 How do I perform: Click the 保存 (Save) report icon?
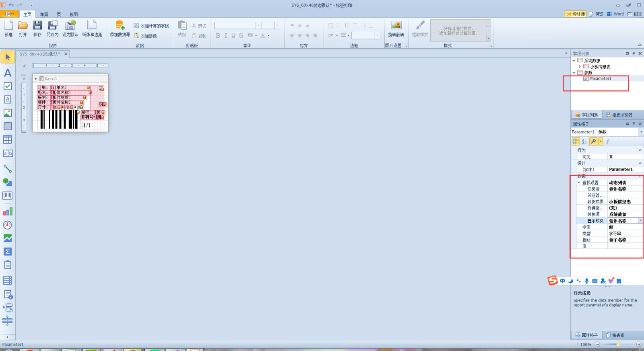click(x=37, y=28)
